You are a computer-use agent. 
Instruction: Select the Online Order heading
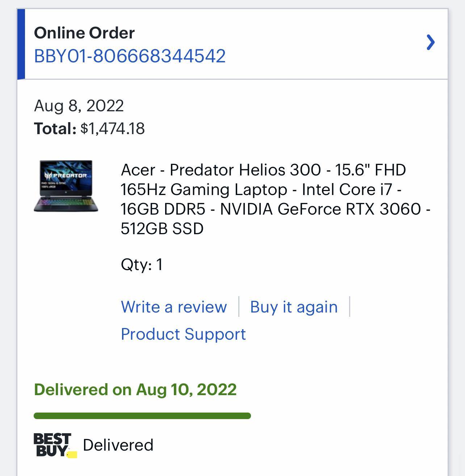click(84, 33)
